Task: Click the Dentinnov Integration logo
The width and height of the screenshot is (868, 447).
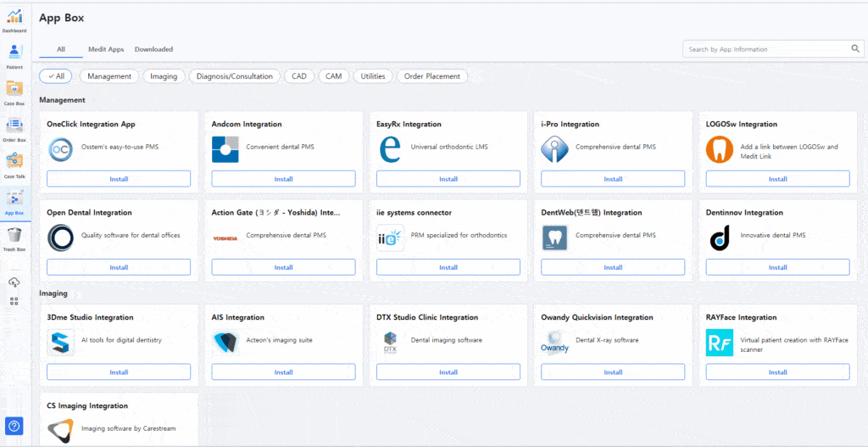Action: coord(720,238)
